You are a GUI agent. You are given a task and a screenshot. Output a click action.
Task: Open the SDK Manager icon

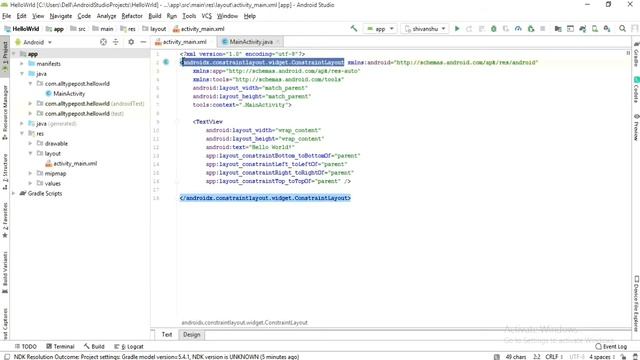pos(607,29)
